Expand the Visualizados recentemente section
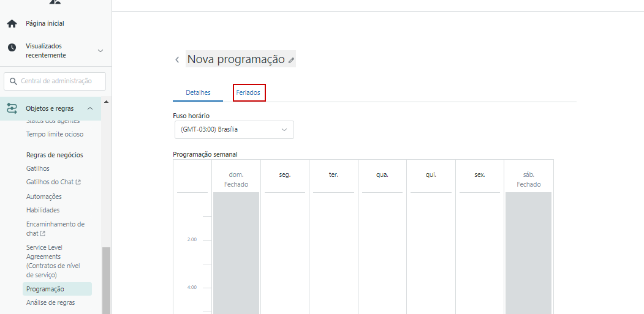 click(100, 51)
